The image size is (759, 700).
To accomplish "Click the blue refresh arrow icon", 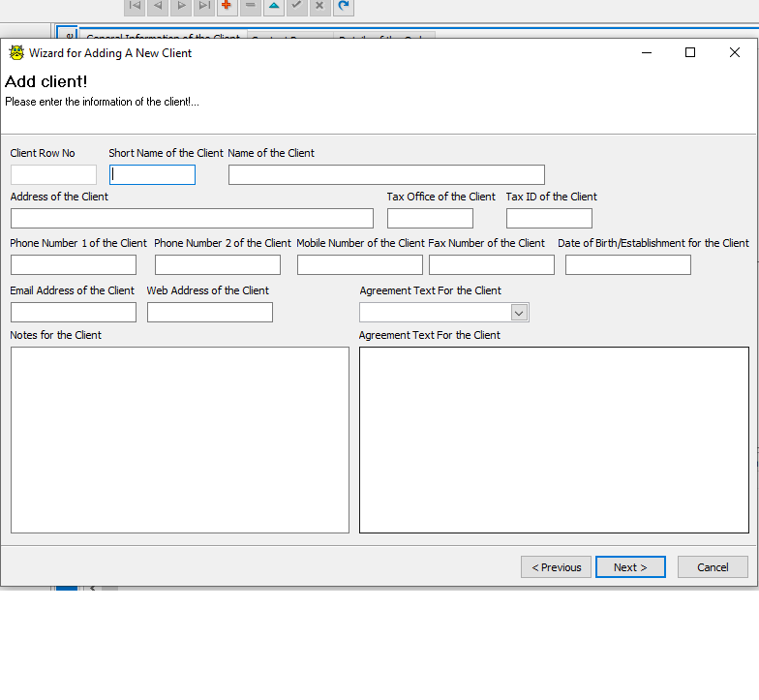I will (343, 7).
